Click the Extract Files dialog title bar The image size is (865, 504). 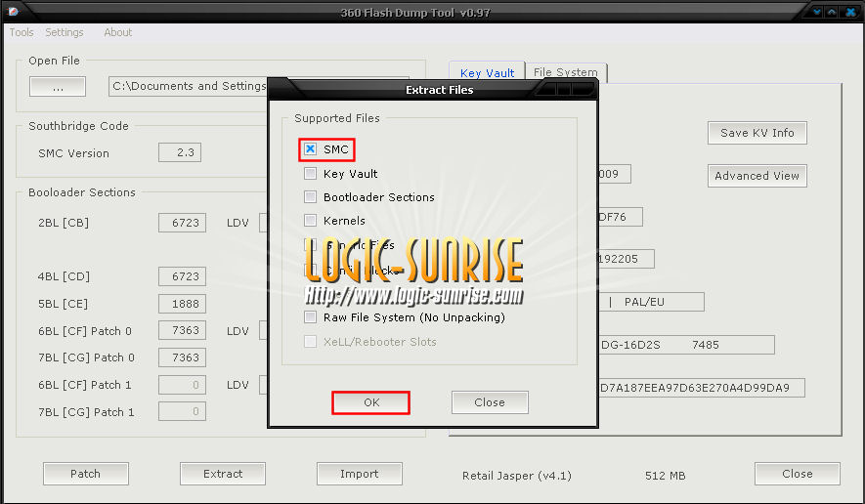click(x=433, y=89)
